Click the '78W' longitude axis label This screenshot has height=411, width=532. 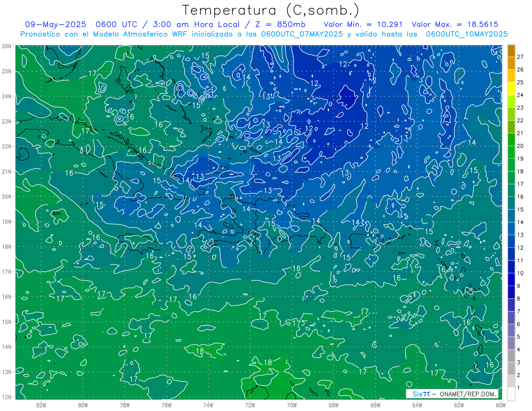pos(125,404)
